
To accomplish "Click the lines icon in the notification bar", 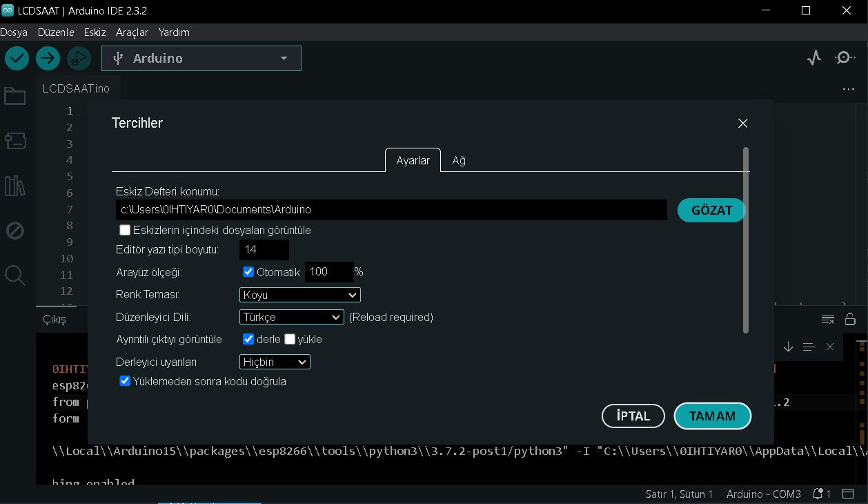I will coord(809,347).
